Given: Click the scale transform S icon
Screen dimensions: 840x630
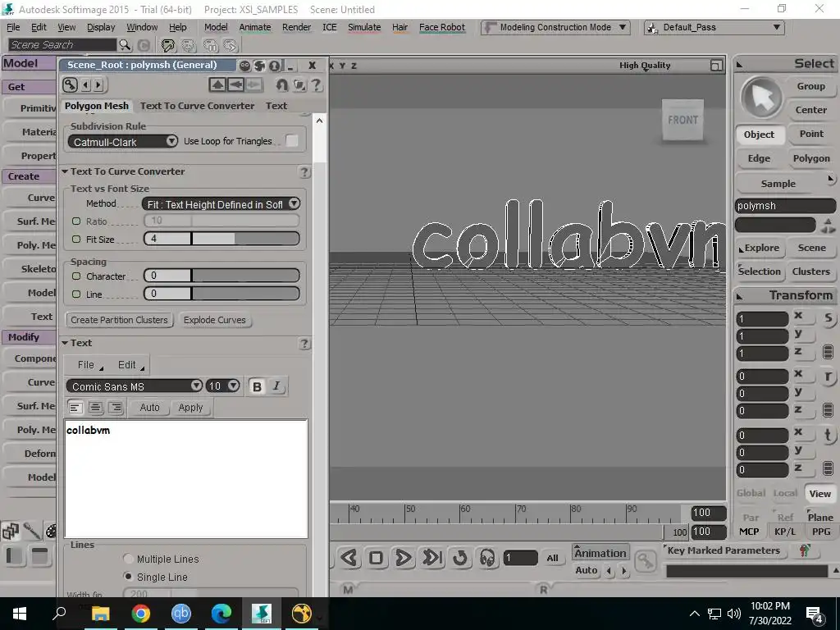Looking at the screenshot, I should pyautogui.click(x=829, y=319).
